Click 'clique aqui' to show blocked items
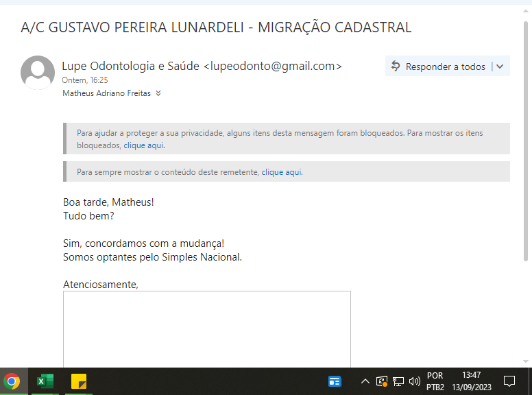This screenshot has height=395, width=532. [144, 145]
